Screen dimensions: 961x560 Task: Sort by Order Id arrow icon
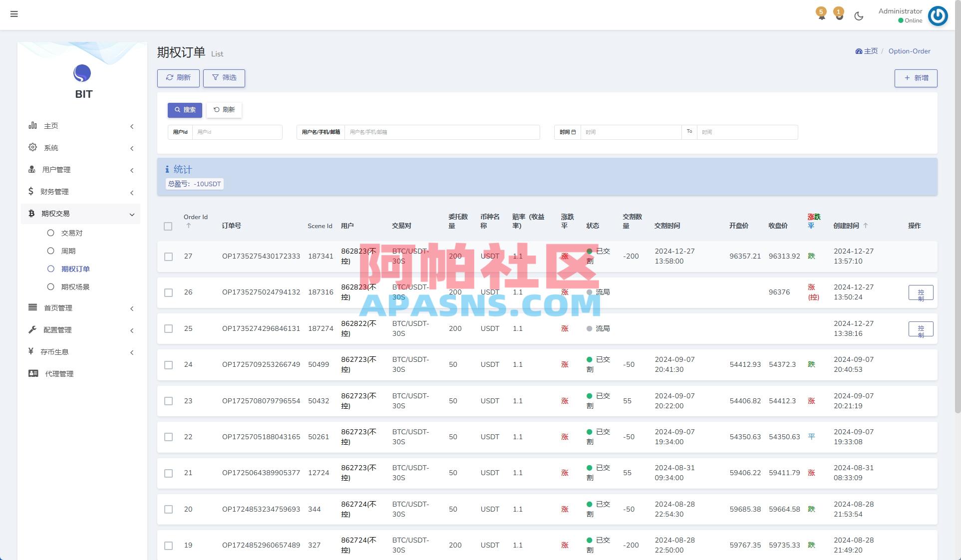click(x=189, y=226)
